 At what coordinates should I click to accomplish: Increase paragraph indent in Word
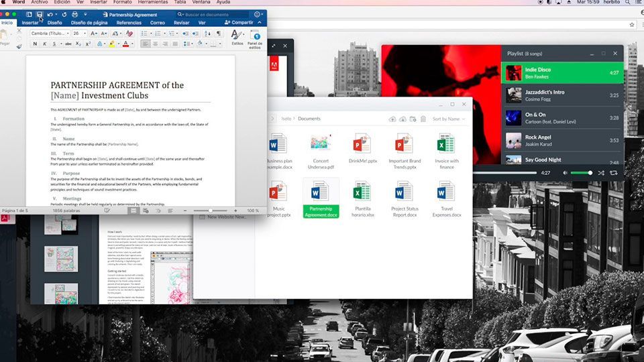[195, 34]
